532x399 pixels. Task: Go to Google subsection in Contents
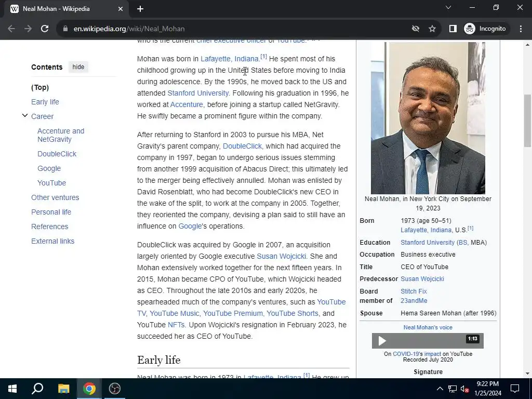coord(49,168)
